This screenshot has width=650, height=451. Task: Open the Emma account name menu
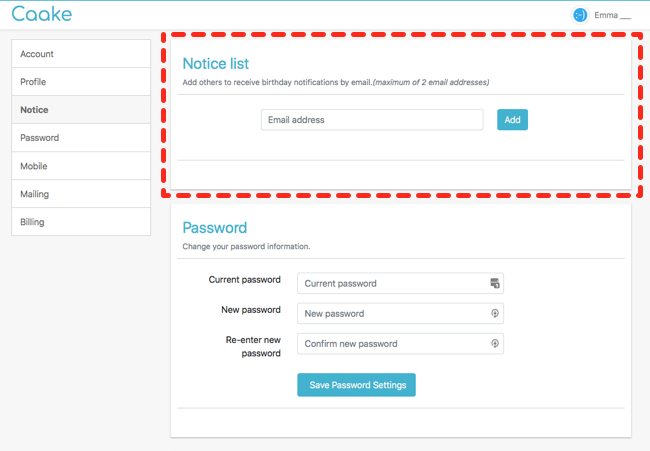click(x=612, y=15)
